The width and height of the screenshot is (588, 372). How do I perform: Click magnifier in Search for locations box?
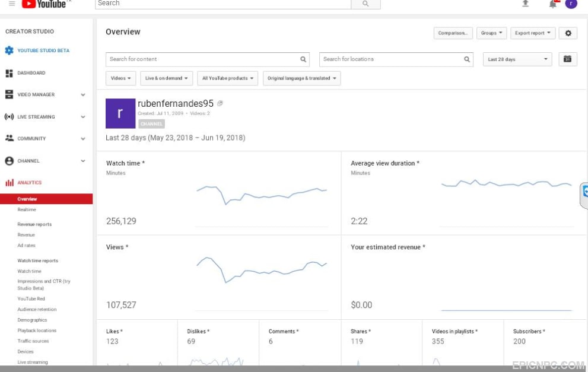467,59
